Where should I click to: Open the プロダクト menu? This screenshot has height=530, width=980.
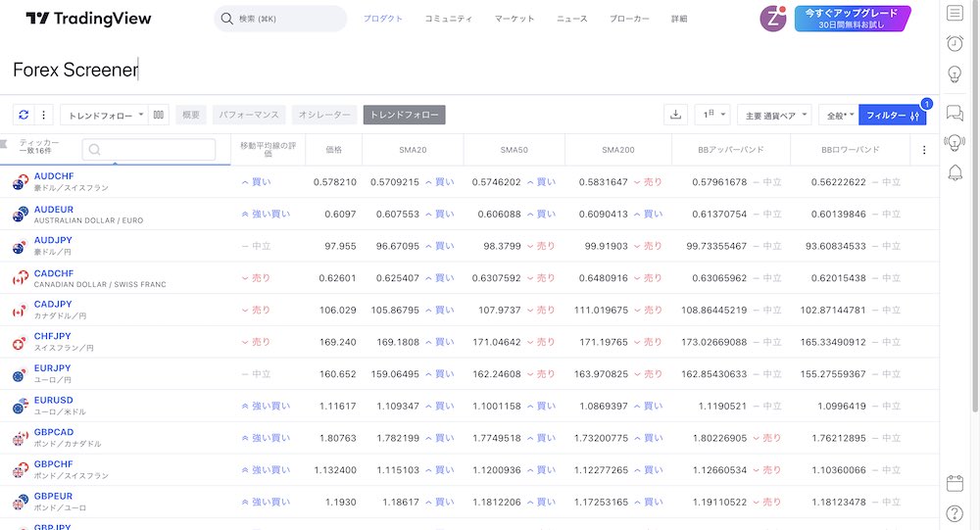[383, 19]
